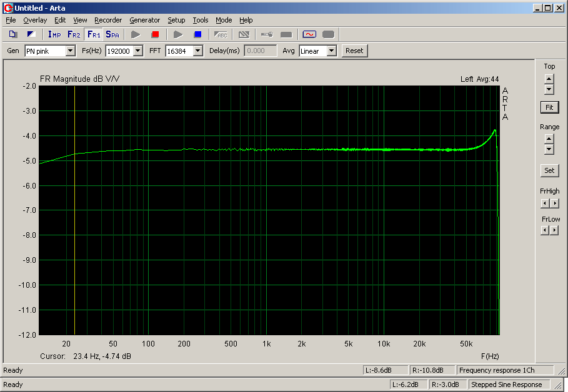Open the Overlay menu
The height and width of the screenshot is (392, 568).
(x=35, y=20)
